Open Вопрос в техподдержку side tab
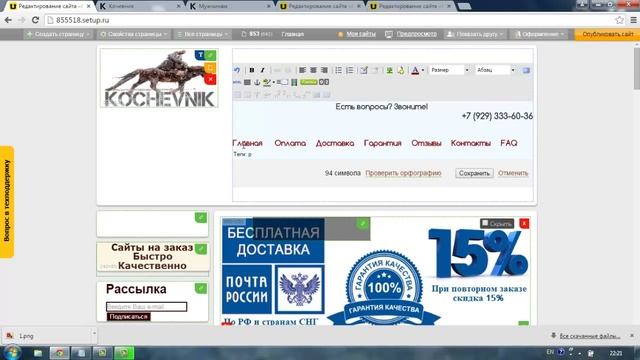The height and width of the screenshot is (360, 640). pyautogui.click(x=7, y=202)
